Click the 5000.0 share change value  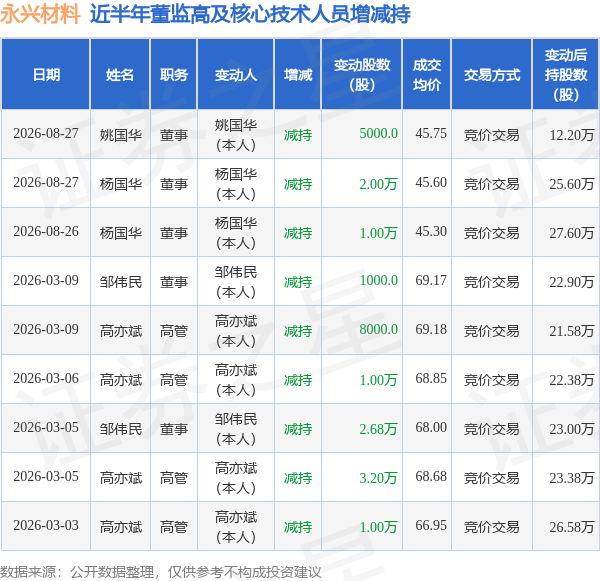[378, 134]
